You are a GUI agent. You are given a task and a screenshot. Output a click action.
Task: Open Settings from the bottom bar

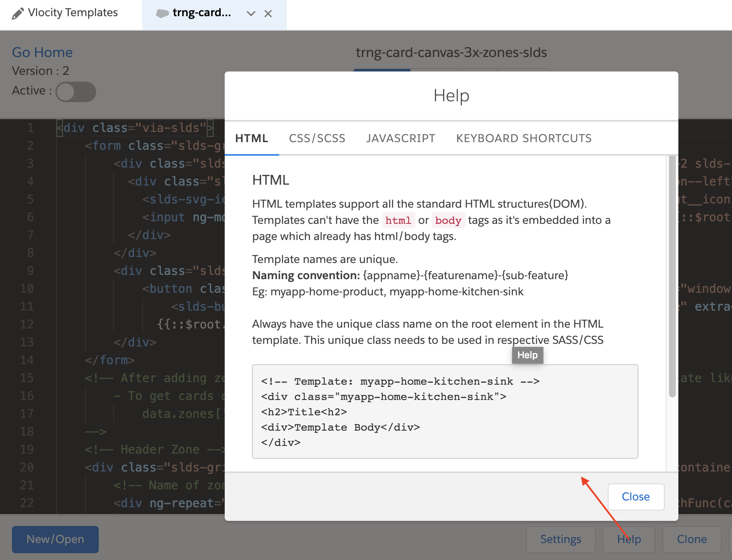point(560,539)
